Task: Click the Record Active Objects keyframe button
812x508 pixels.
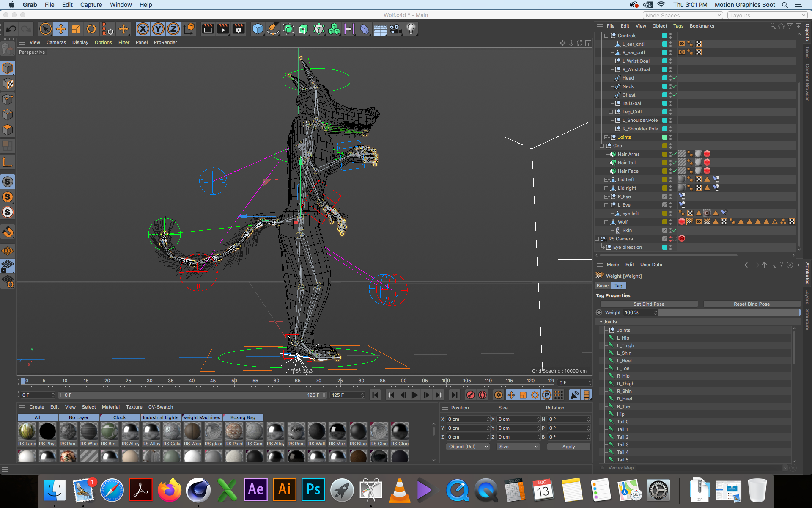Action: coord(470,395)
